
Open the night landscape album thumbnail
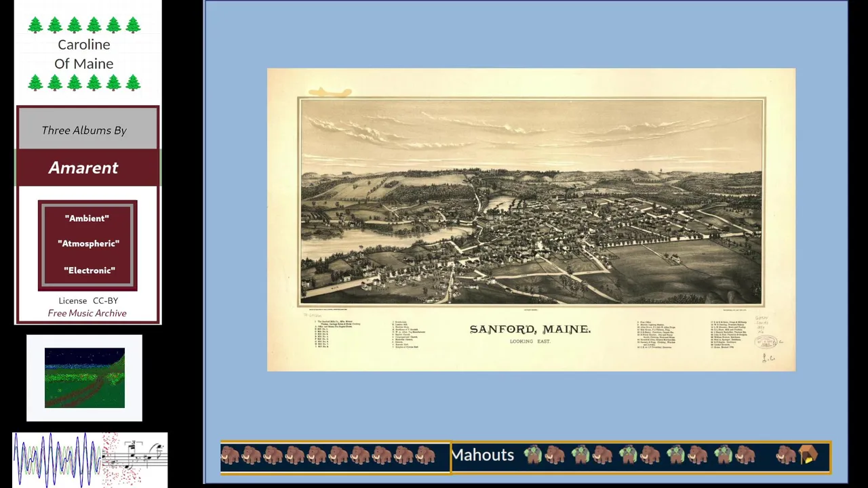(x=85, y=378)
